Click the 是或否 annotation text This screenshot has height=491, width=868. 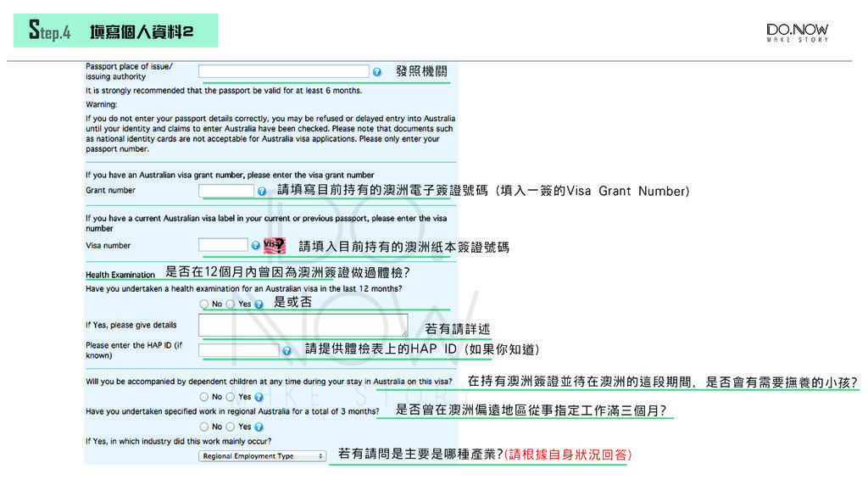pyautogui.click(x=292, y=302)
